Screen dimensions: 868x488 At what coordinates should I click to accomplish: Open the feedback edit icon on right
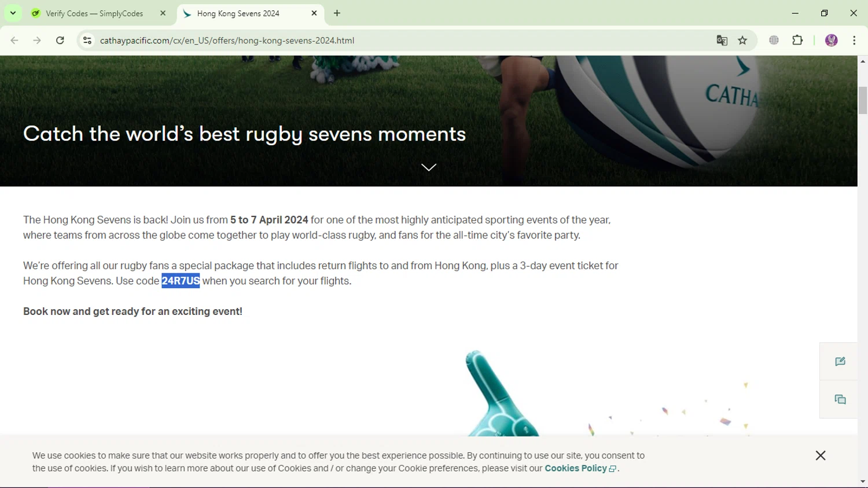pyautogui.click(x=840, y=361)
